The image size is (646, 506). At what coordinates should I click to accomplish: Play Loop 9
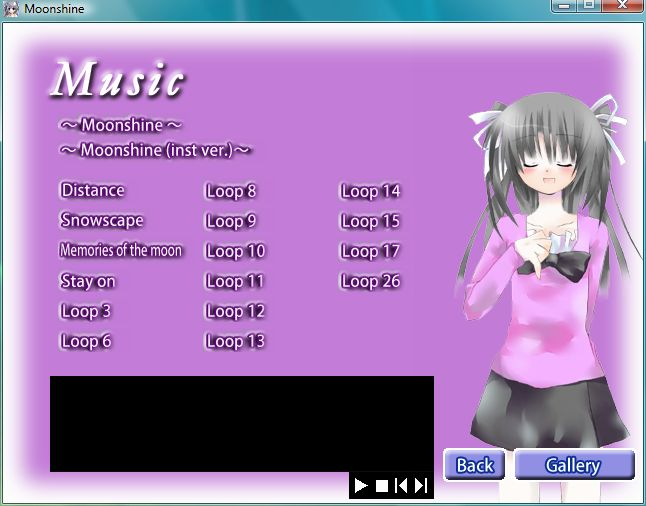click(x=231, y=221)
